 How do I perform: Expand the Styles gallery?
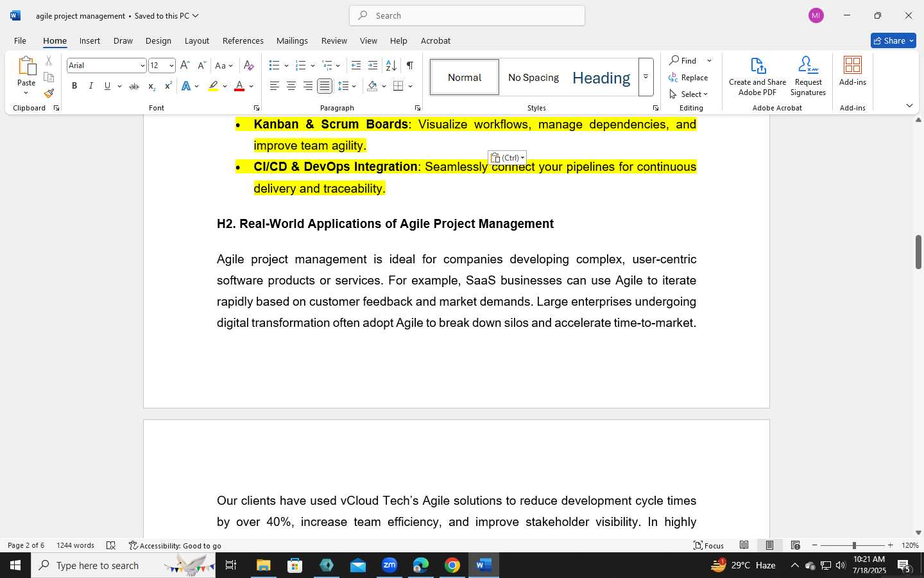646,77
